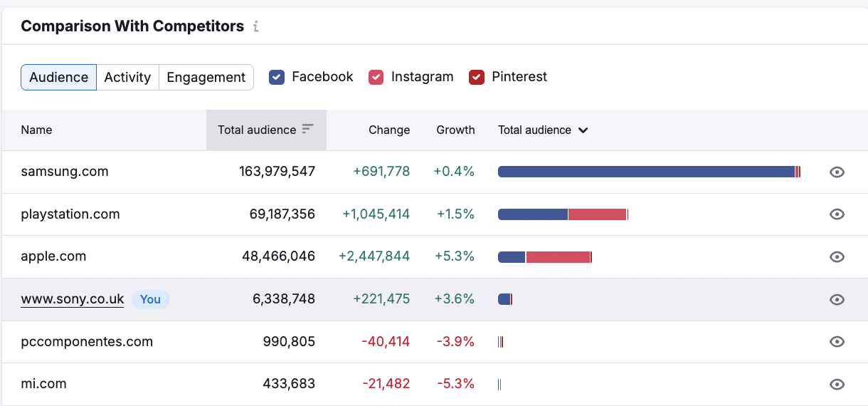
Task: Click samsung.com's blue Facebook audience bar
Action: [x=646, y=172]
